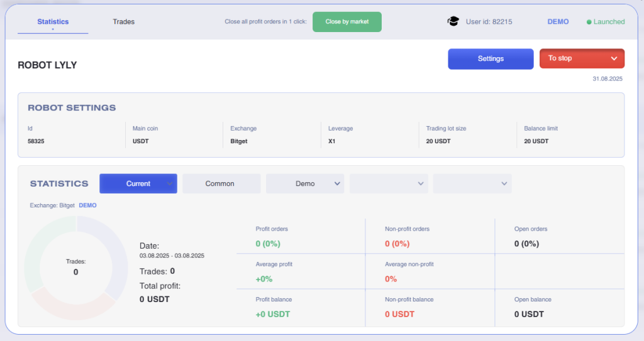This screenshot has width=644, height=341.
Task: Click the DEMO label beside Exchange: Bitget
Action: pos(87,205)
